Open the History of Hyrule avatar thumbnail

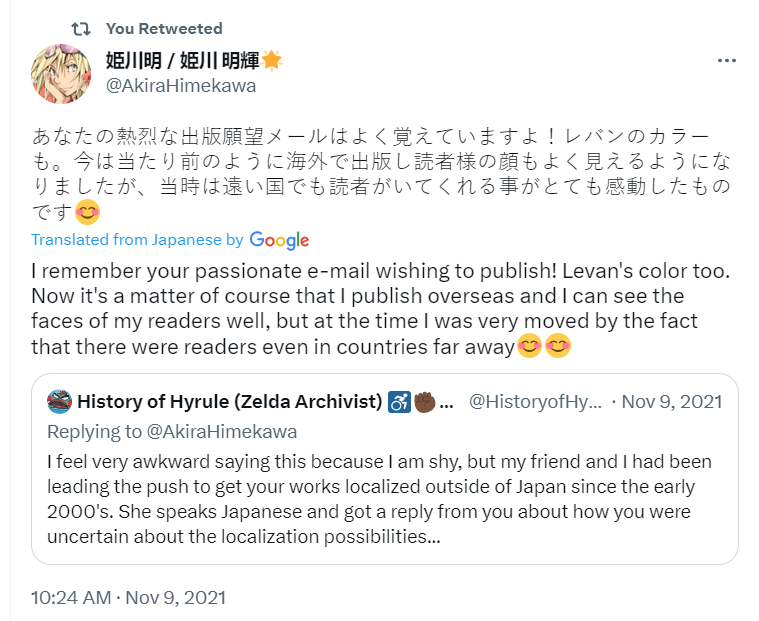[x=59, y=402]
